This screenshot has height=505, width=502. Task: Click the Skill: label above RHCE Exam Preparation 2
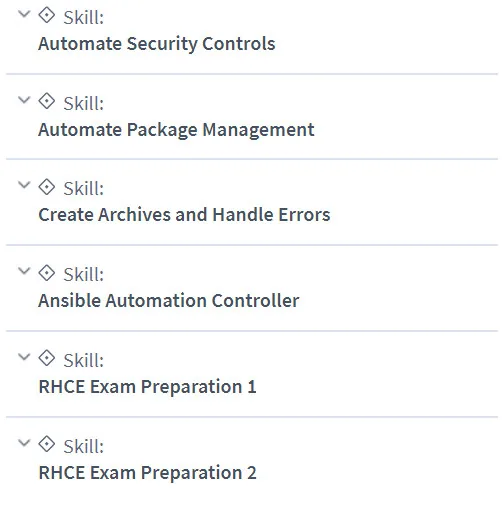coord(84,447)
